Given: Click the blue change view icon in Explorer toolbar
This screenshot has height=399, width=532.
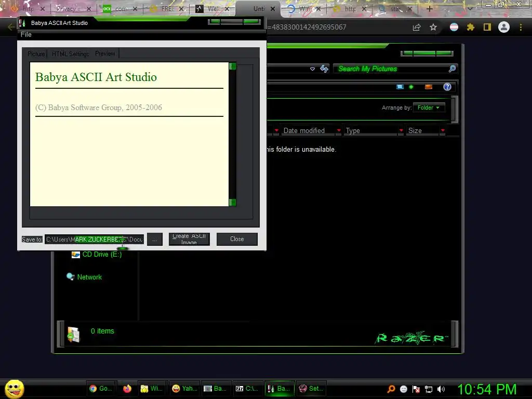Looking at the screenshot, I should (400, 87).
